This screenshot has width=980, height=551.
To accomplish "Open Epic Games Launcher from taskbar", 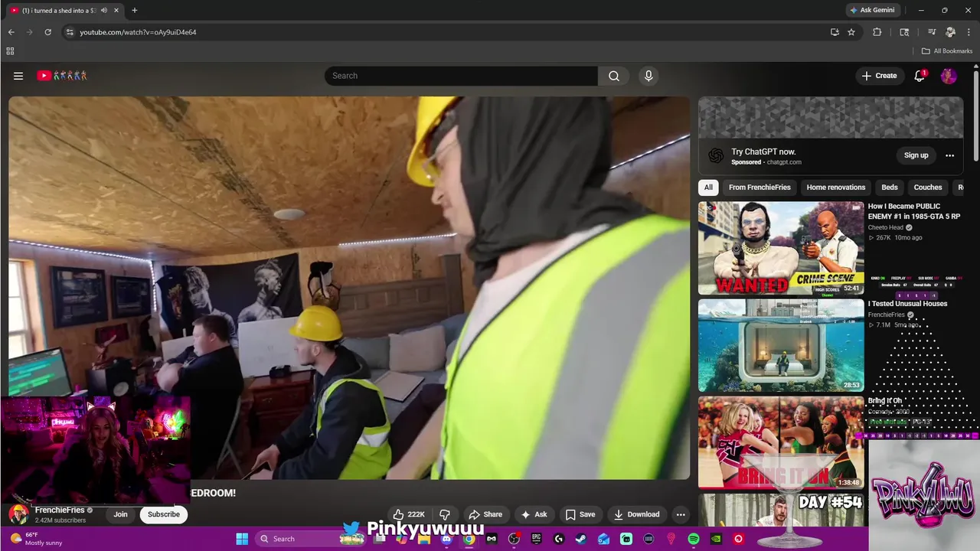I will pyautogui.click(x=536, y=539).
